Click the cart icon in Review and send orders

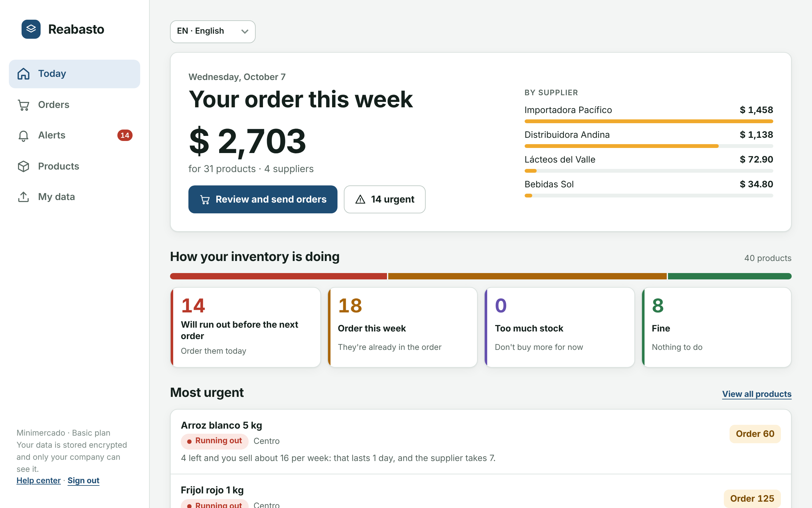(x=205, y=200)
